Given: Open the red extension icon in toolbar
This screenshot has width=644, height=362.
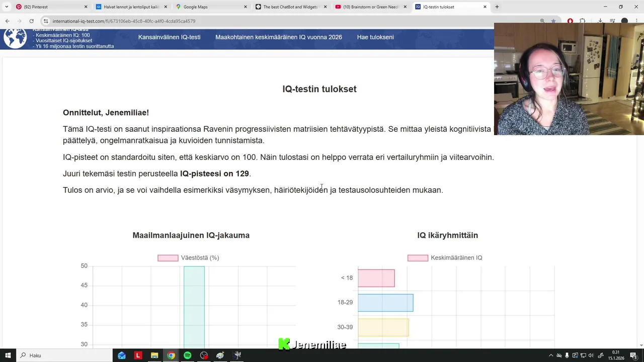Looking at the screenshot, I should 570,21.
